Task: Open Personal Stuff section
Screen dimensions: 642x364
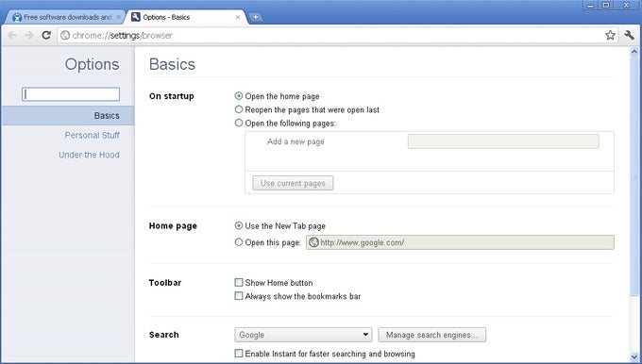Action: click(92, 135)
